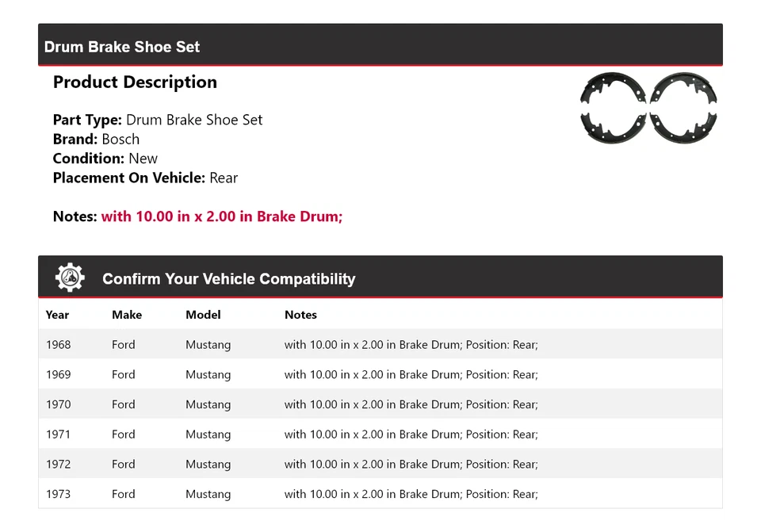
Task: Click the Condition: New line
Action: 105,159
